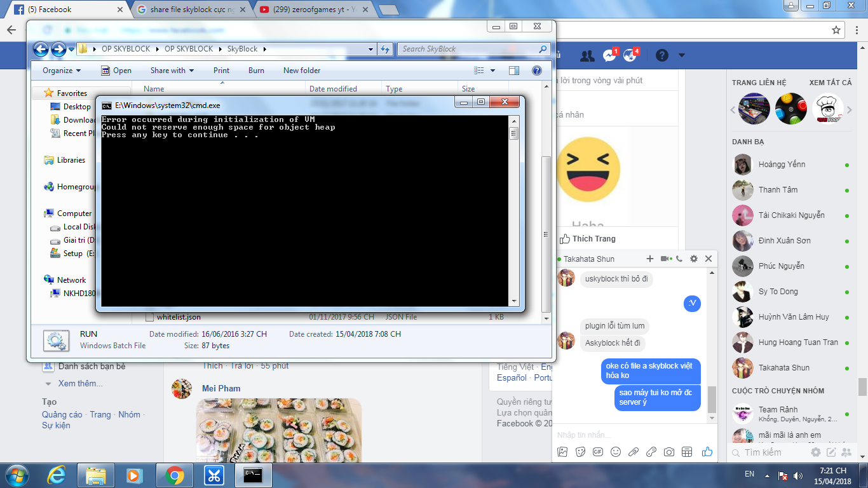Click the Thích Trang button
The height and width of the screenshot is (488, 868).
[587, 239]
